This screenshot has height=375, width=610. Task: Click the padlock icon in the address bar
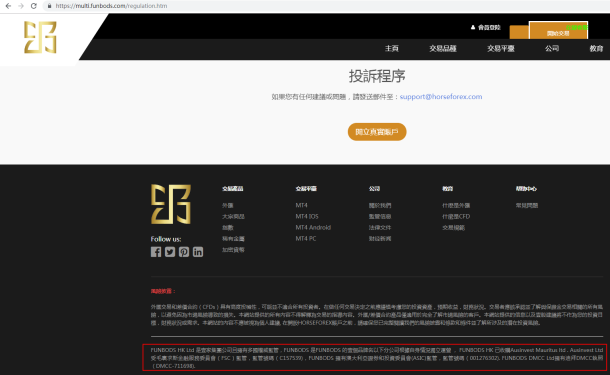[49, 6]
